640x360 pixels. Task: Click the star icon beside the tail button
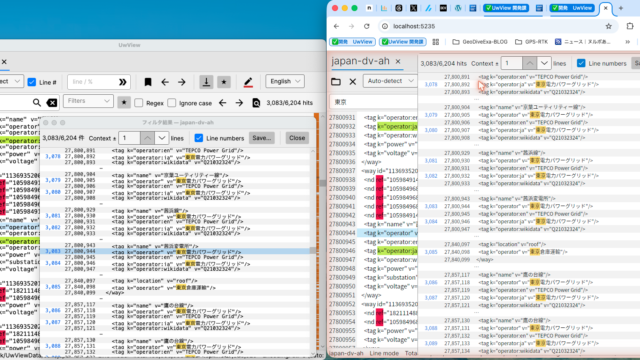(224, 82)
